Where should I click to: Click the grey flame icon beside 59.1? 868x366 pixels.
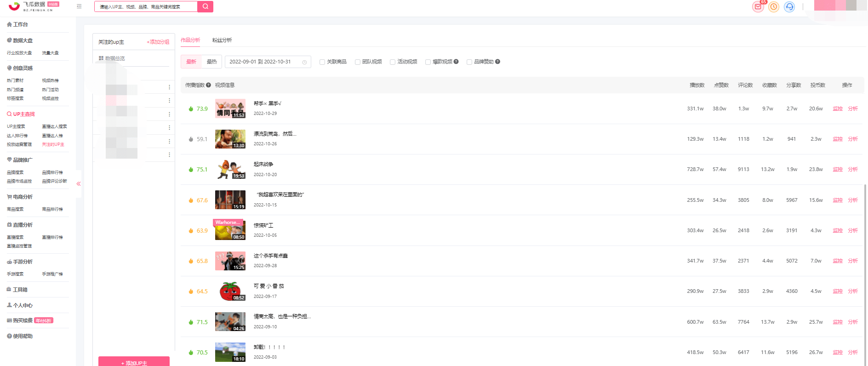coord(191,139)
